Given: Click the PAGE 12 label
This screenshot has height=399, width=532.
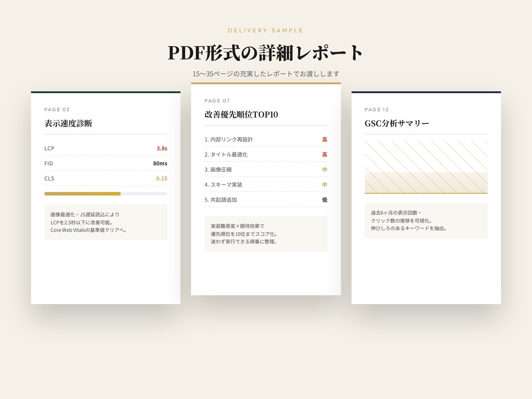Looking at the screenshot, I should click(x=377, y=109).
